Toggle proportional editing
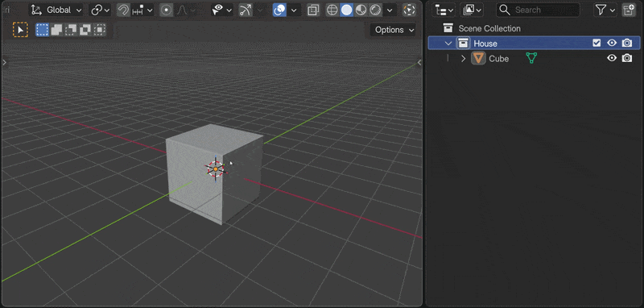 point(167,10)
